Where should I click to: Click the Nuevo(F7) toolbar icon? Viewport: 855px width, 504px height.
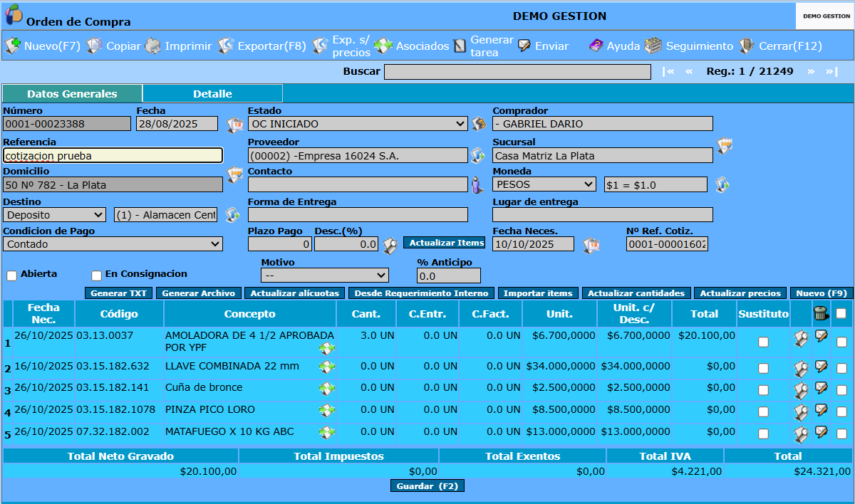(13, 46)
